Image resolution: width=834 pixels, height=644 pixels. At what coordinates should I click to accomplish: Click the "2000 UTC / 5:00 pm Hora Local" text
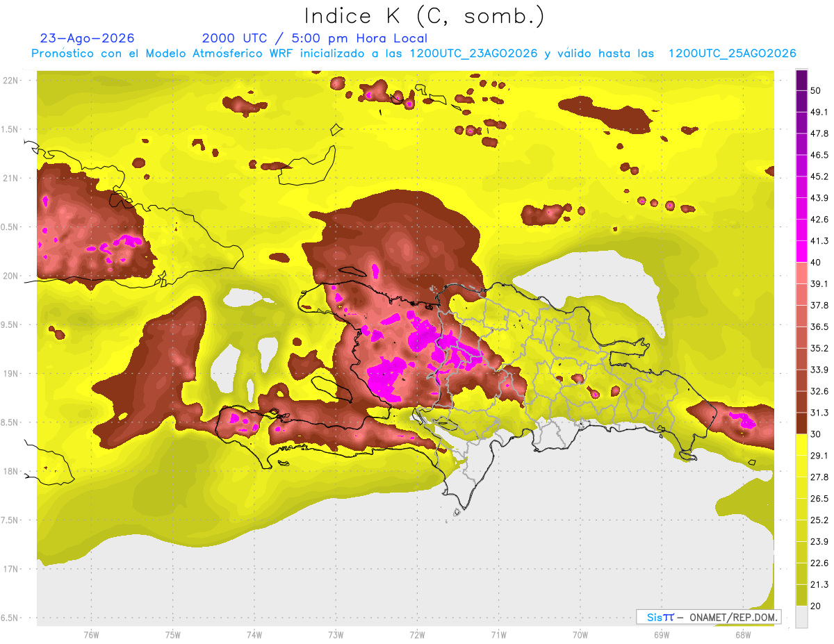coord(315,38)
